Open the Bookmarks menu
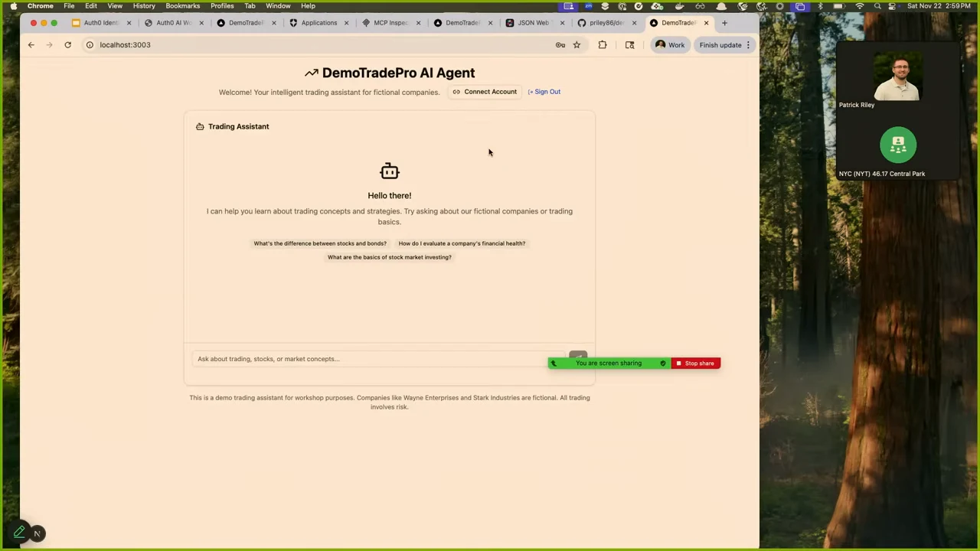980x551 pixels. pyautogui.click(x=183, y=6)
